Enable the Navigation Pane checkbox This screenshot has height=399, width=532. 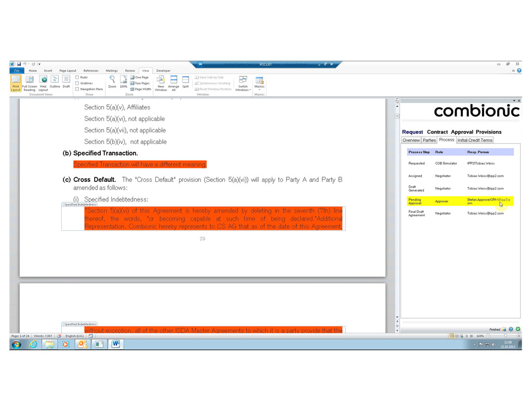[x=77, y=89]
